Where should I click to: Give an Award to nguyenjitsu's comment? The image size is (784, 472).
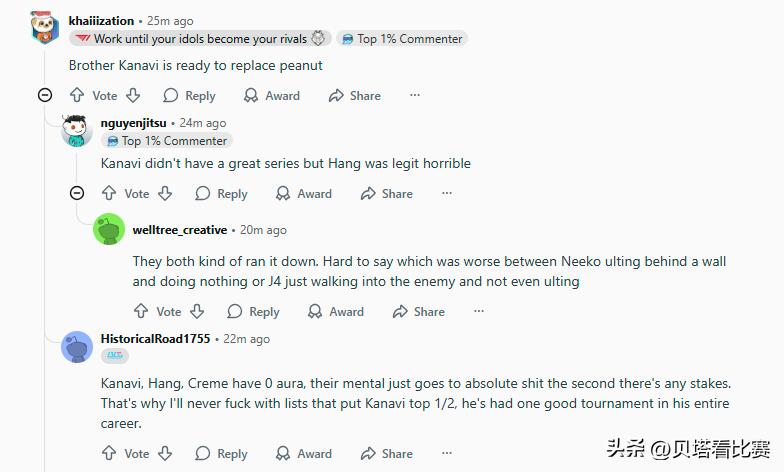coord(303,194)
